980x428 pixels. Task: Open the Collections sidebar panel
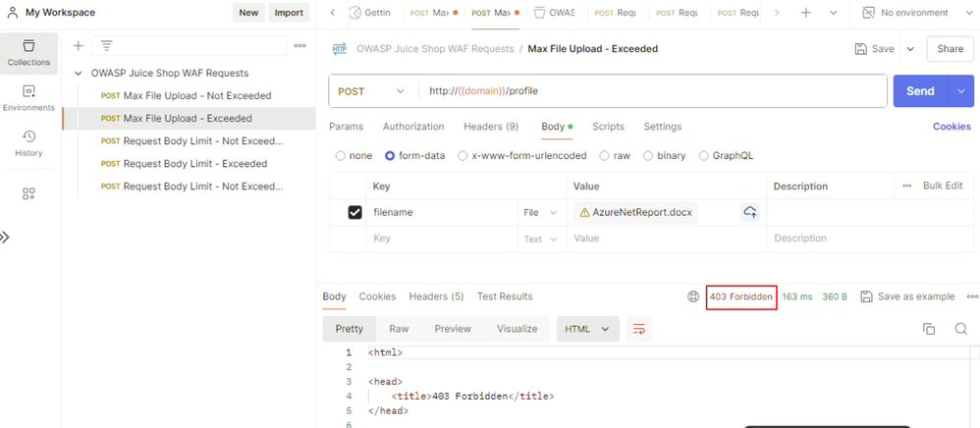pyautogui.click(x=28, y=52)
